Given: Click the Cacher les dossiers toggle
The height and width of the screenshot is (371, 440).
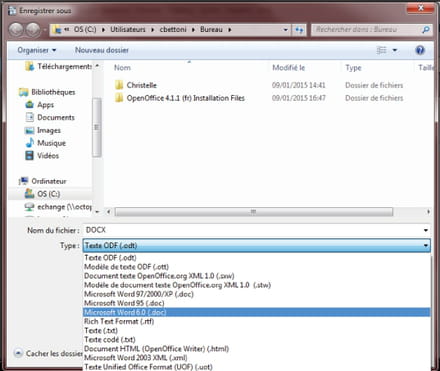Looking at the screenshot, I should (48, 353).
